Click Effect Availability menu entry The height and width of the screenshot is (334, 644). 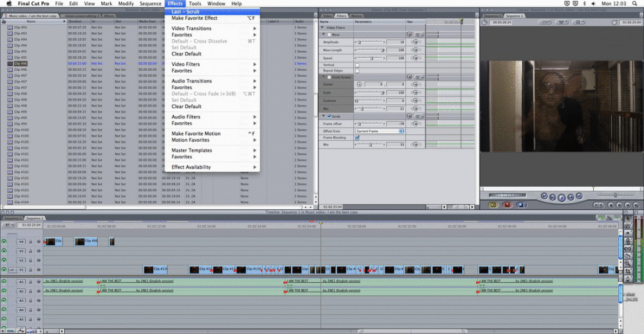tap(191, 167)
